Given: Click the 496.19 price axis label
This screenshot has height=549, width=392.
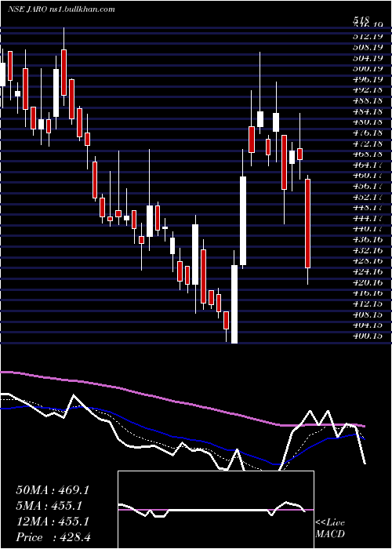Looking at the screenshot, I should (x=368, y=79).
